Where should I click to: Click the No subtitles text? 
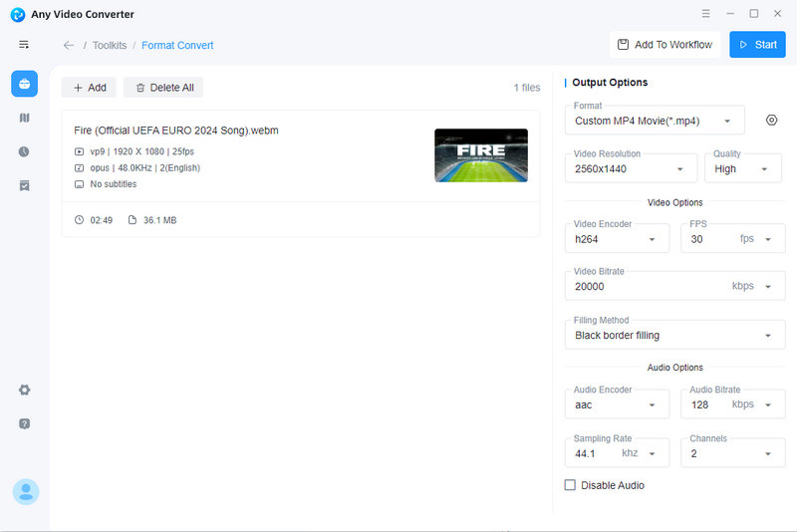click(114, 184)
